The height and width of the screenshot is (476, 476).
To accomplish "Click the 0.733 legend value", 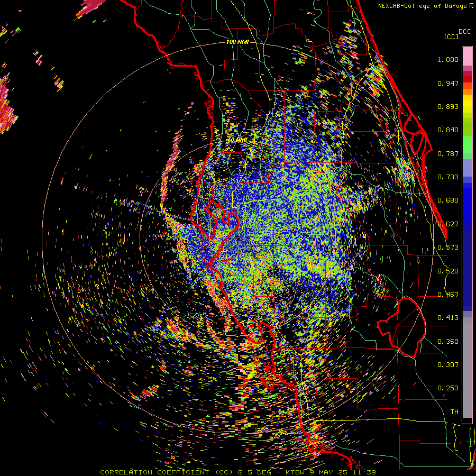I will pyautogui.click(x=448, y=177).
